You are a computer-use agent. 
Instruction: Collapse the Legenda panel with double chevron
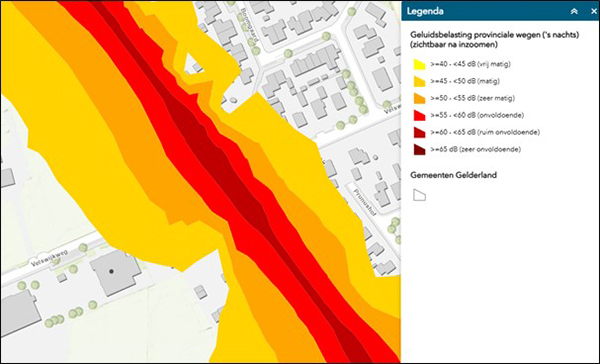coord(574,11)
